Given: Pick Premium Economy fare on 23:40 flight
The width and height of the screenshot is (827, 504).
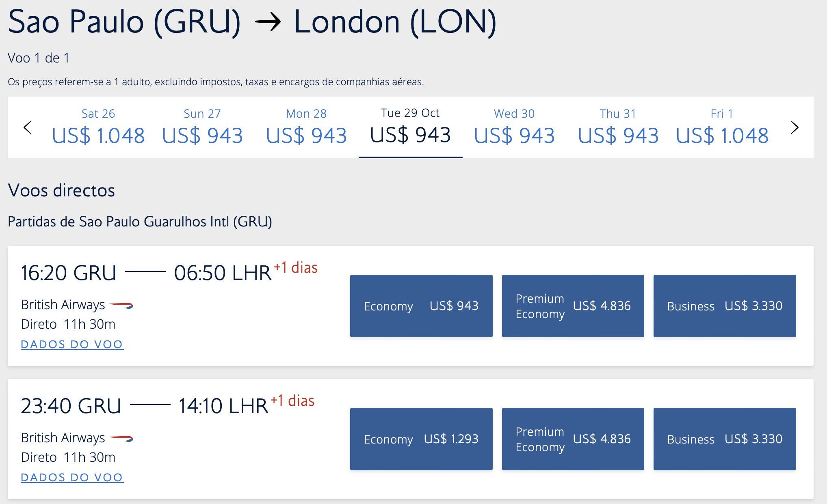Looking at the screenshot, I should [573, 439].
